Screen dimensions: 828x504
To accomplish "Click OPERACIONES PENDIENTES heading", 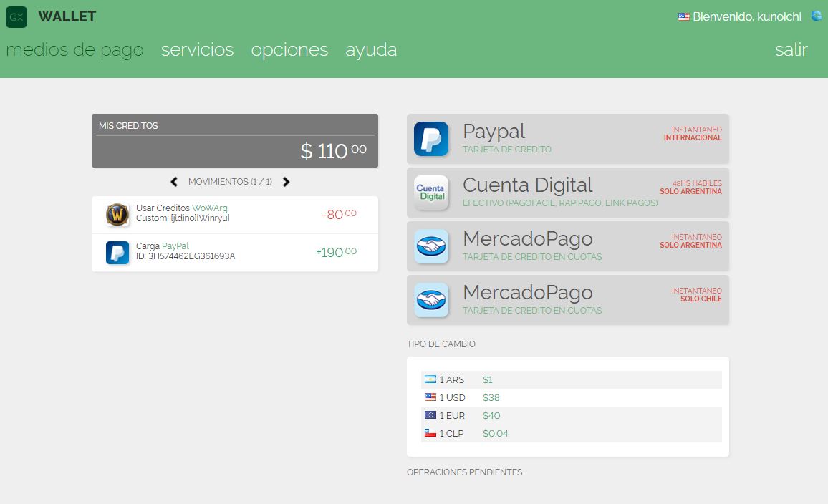I will (464, 472).
